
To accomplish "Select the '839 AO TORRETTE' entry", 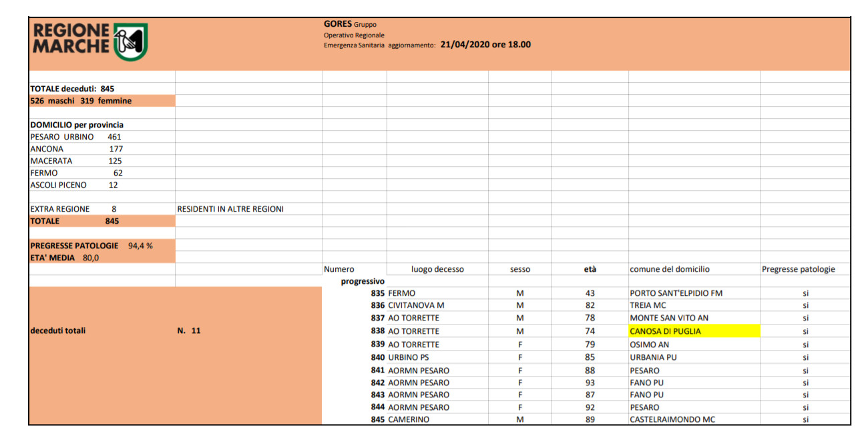I will click(405, 345).
